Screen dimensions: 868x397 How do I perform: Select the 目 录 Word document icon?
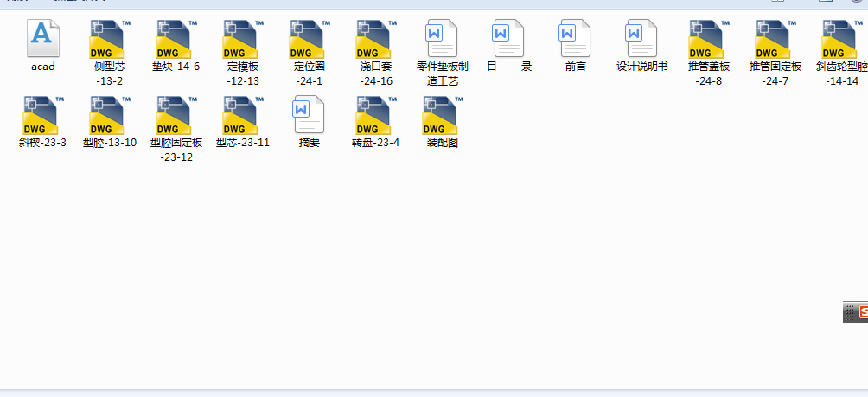click(508, 38)
